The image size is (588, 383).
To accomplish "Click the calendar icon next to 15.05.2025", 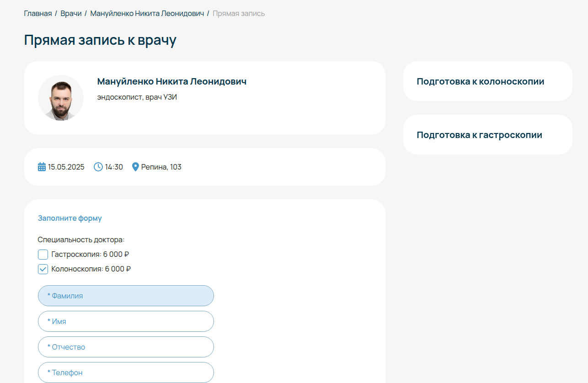I will coord(41,167).
